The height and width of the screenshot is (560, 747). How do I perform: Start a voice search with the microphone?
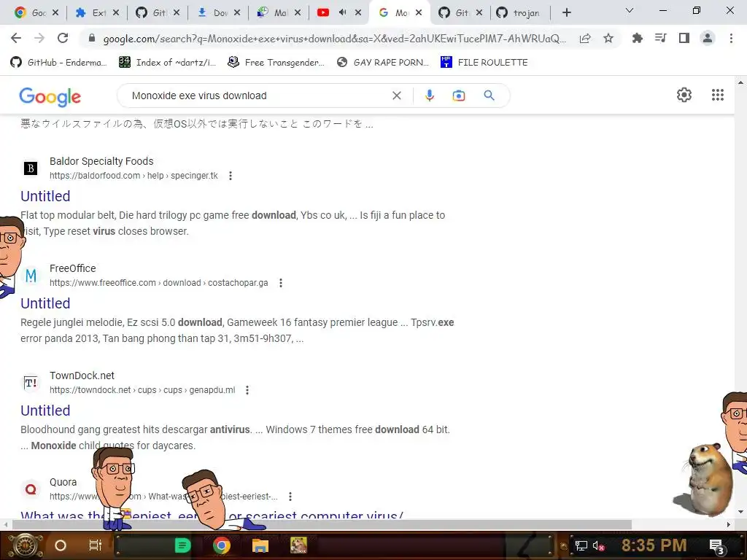coord(429,96)
